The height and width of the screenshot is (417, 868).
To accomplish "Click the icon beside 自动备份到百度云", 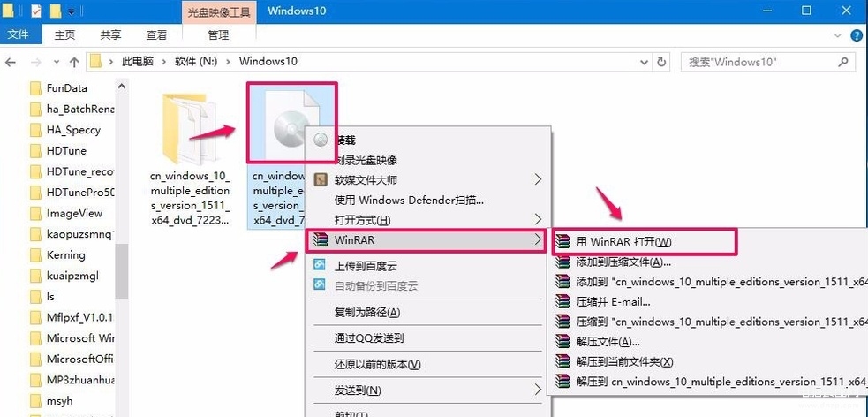I will coord(320,285).
